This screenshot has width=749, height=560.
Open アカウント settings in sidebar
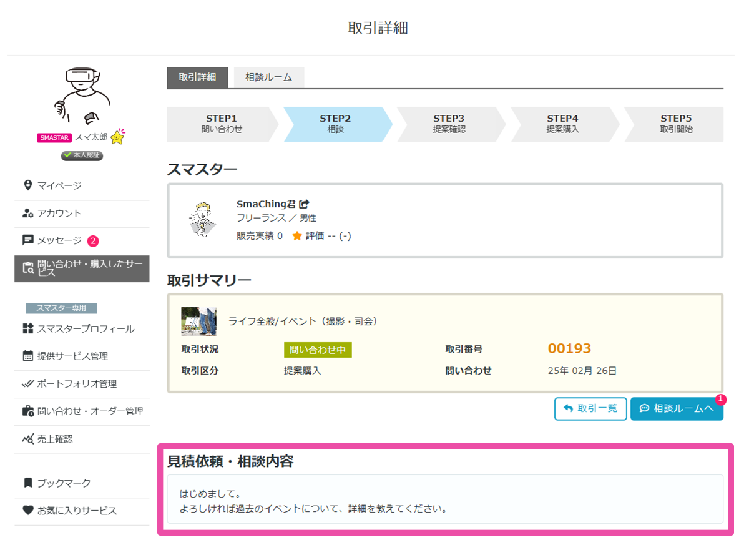pyautogui.click(x=59, y=213)
